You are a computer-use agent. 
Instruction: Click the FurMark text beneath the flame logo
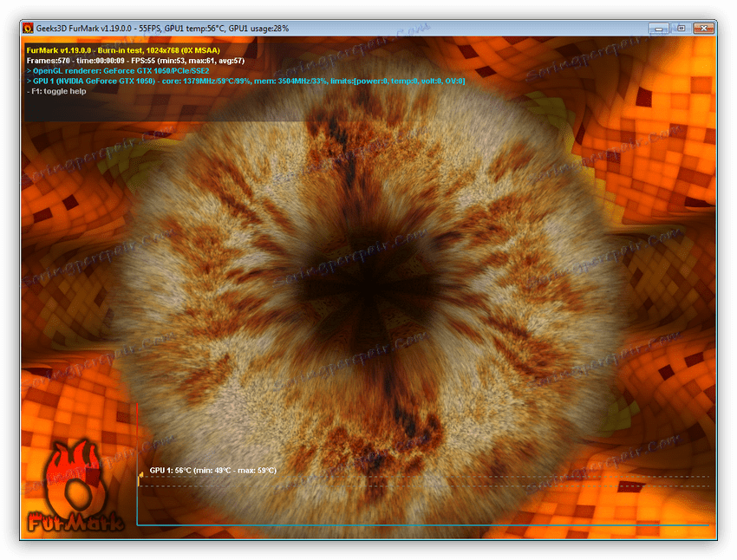(75, 523)
